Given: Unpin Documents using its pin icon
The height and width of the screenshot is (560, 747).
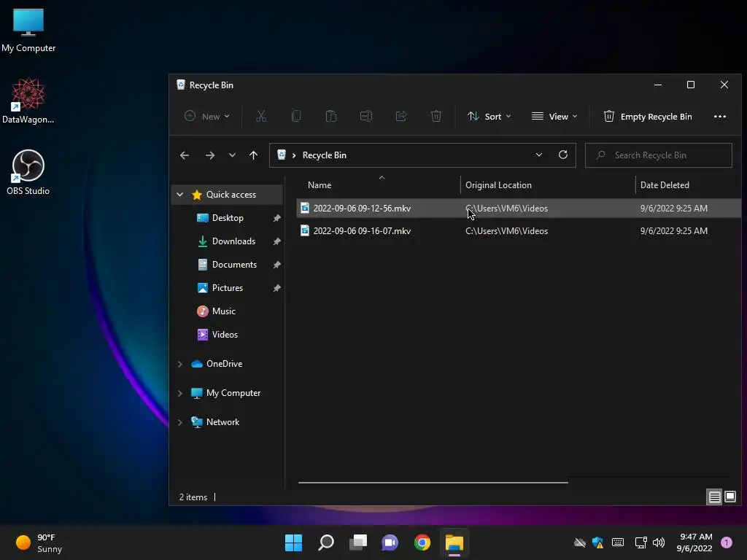Looking at the screenshot, I should tap(276, 265).
